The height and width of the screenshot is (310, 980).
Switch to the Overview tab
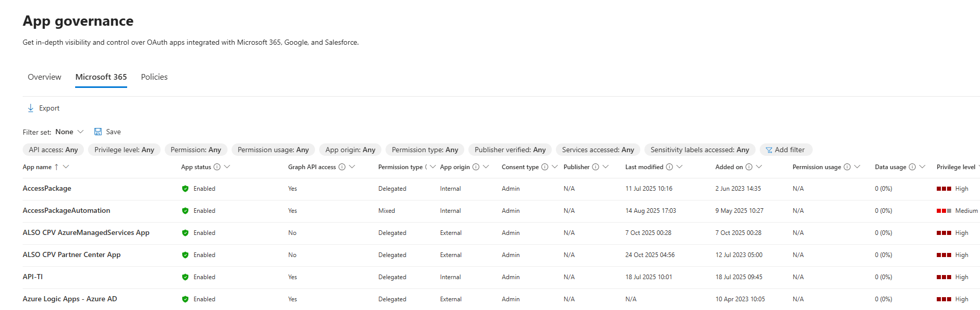tap(44, 77)
